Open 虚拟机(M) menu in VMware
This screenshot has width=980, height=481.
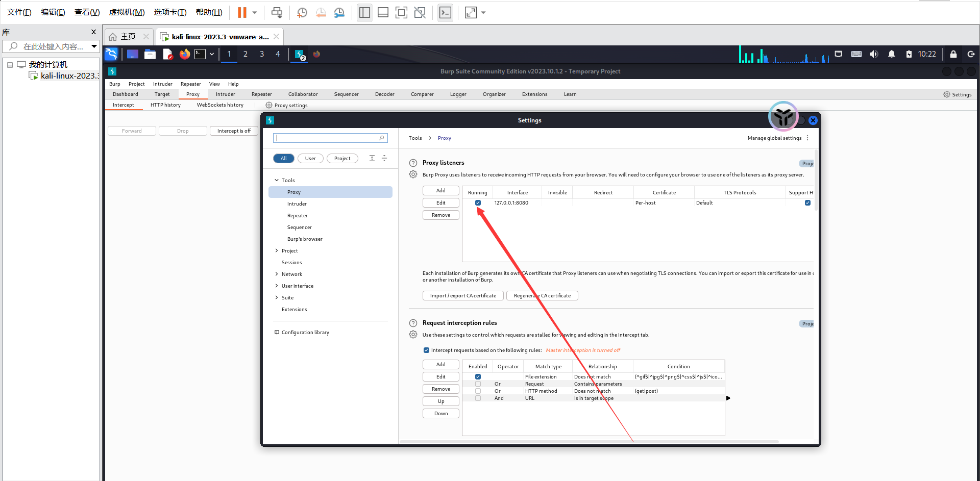(x=127, y=12)
